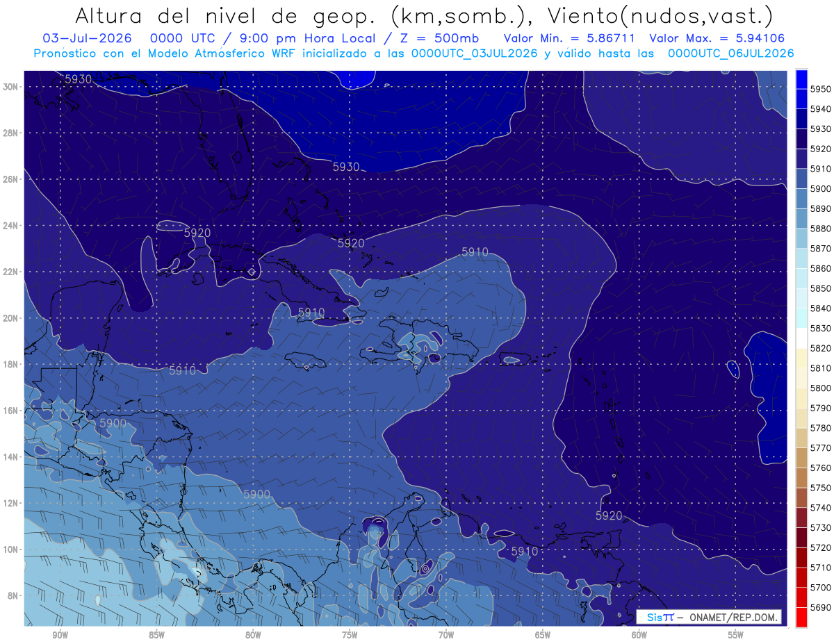Click the '80W' longitude axis label

pyautogui.click(x=253, y=636)
